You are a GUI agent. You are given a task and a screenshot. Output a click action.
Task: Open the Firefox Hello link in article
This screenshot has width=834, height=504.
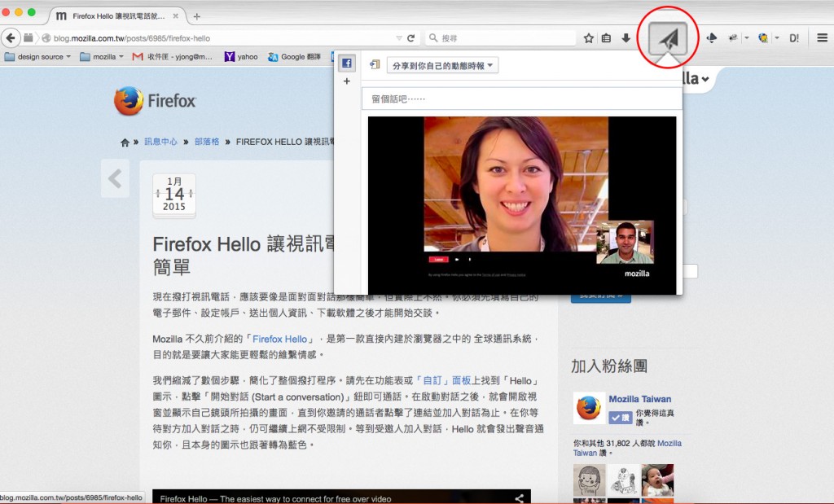pyautogui.click(x=280, y=340)
